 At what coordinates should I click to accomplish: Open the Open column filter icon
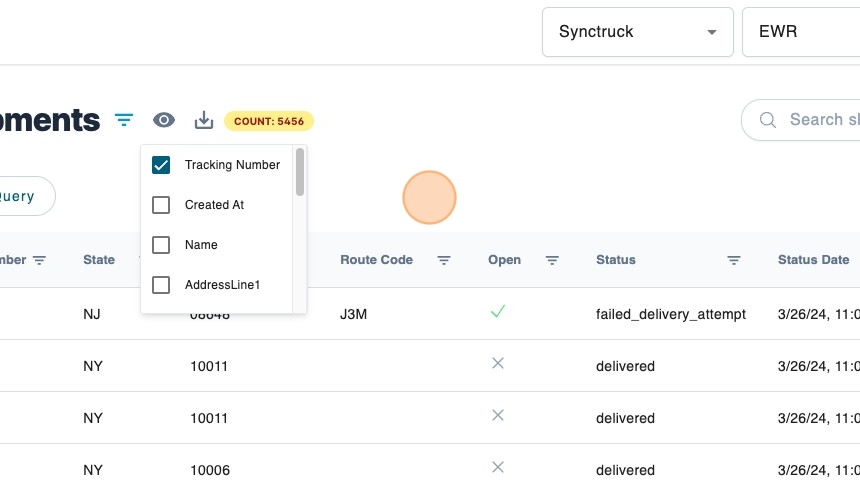click(x=552, y=260)
